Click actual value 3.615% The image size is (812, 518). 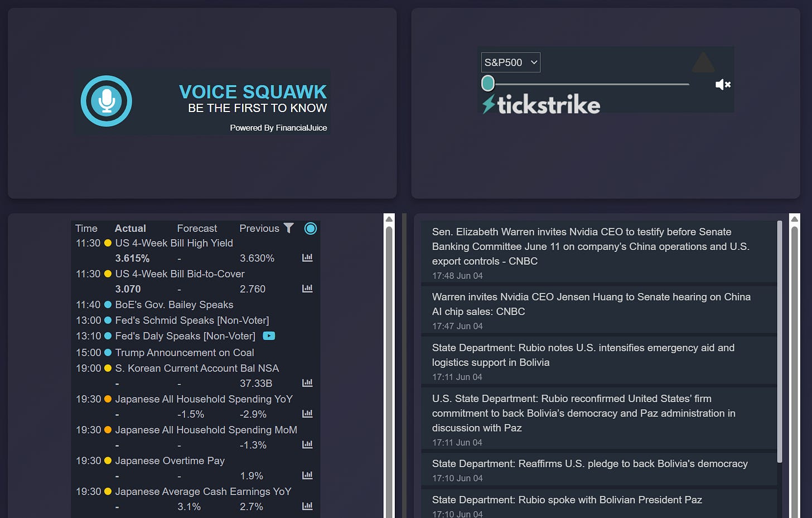point(132,258)
